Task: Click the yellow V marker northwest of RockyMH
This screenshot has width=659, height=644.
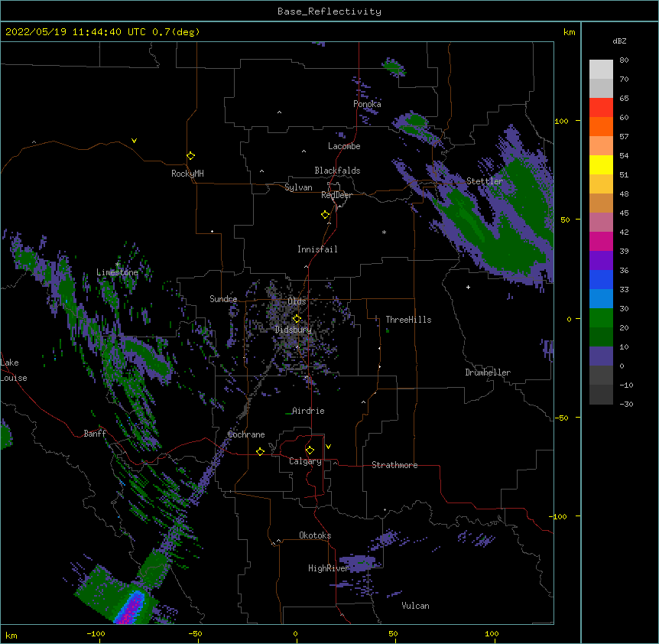Action: click(x=134, y=141)
